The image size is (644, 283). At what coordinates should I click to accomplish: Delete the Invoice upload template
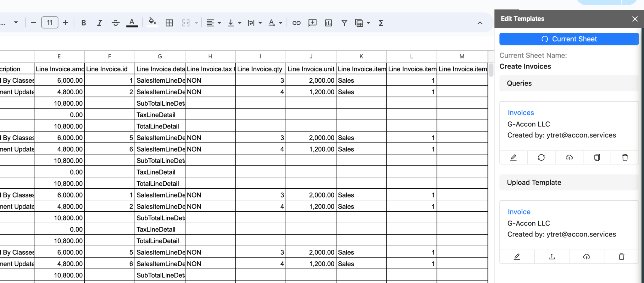point(621,257)
